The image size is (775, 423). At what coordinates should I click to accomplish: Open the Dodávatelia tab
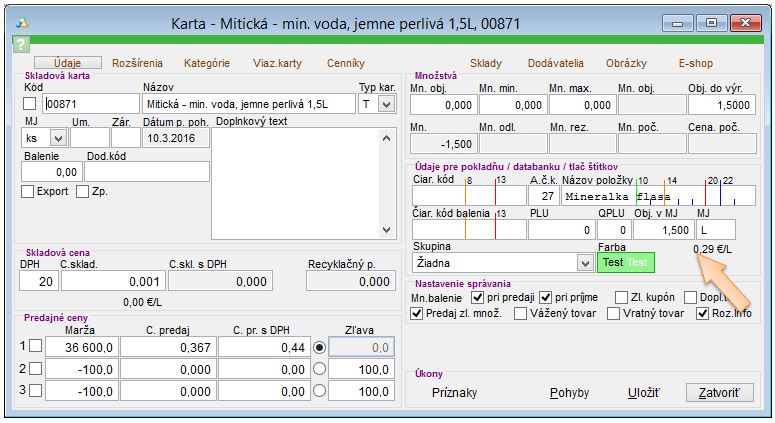pyautogui.click(x=556, y=63)
